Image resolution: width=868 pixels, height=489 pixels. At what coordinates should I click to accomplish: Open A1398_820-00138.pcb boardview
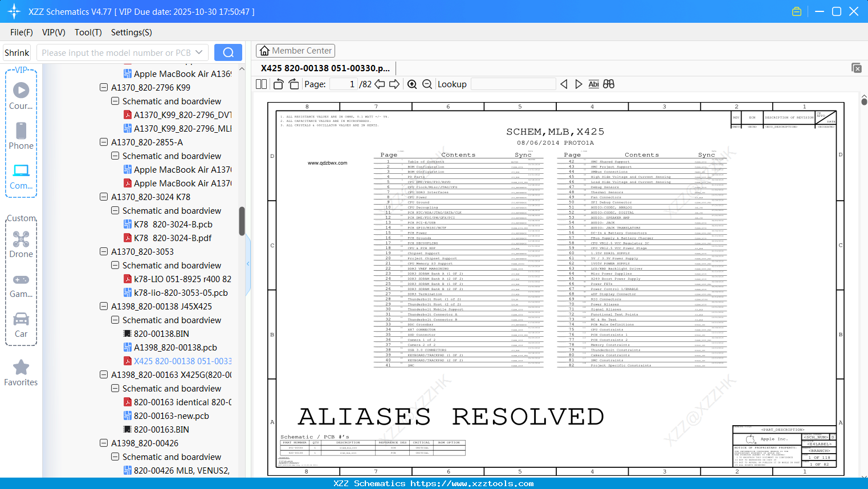tap(170, 348)
